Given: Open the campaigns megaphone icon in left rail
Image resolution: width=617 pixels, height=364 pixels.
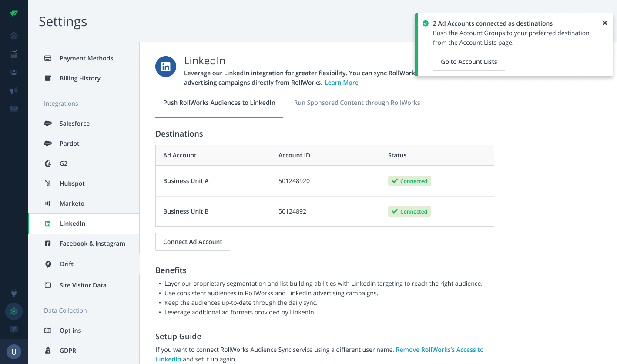Looking at the screenshot, I should click(14, 90).
